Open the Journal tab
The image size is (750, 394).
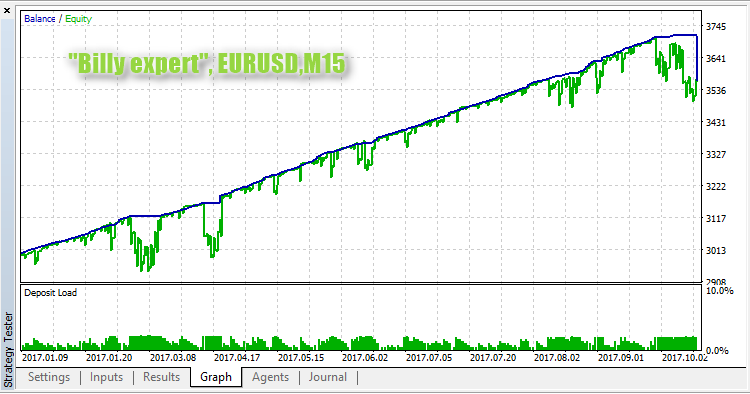click(x=328, y=377)
